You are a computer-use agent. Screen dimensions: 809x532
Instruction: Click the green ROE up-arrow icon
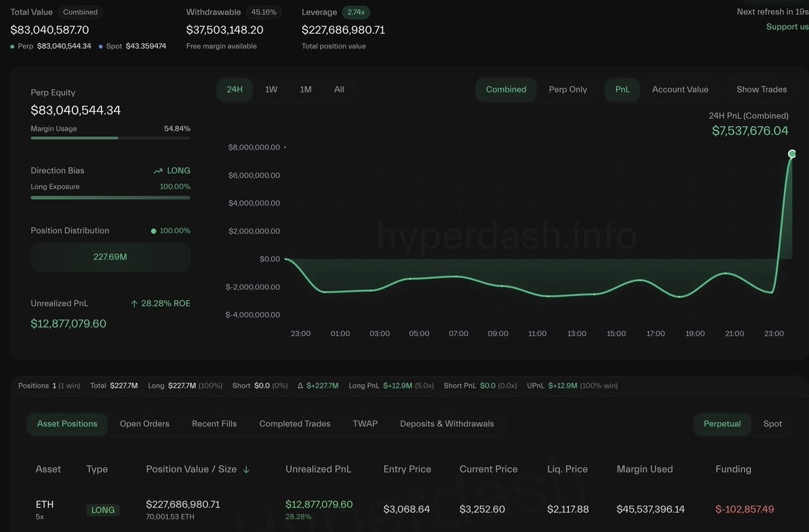[134, 304]
